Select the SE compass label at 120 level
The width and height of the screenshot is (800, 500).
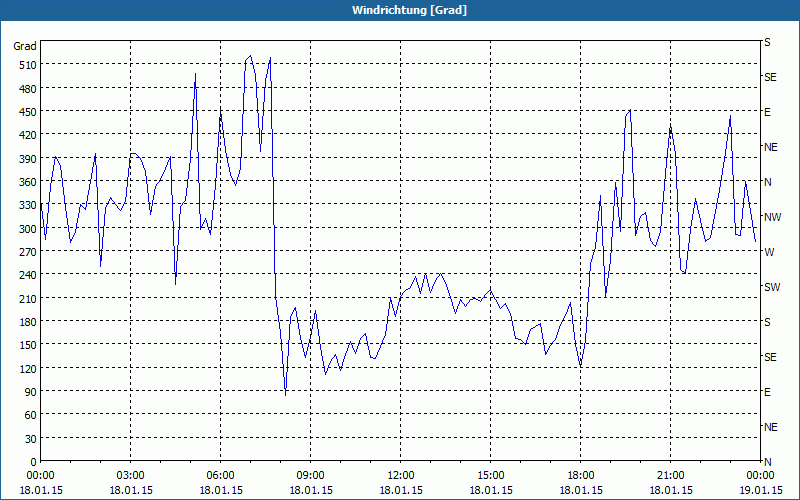(x=770, y=357)
